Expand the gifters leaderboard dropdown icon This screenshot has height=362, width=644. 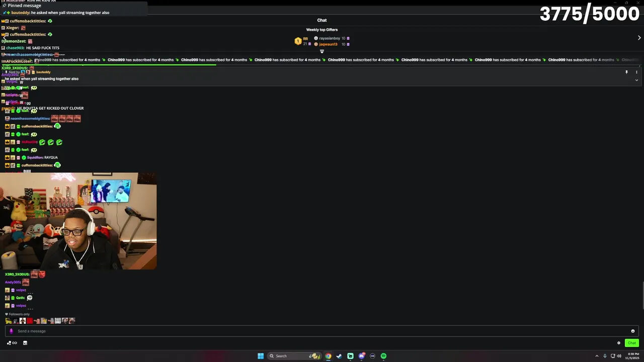pyautogui.click(x=322, y=51)
